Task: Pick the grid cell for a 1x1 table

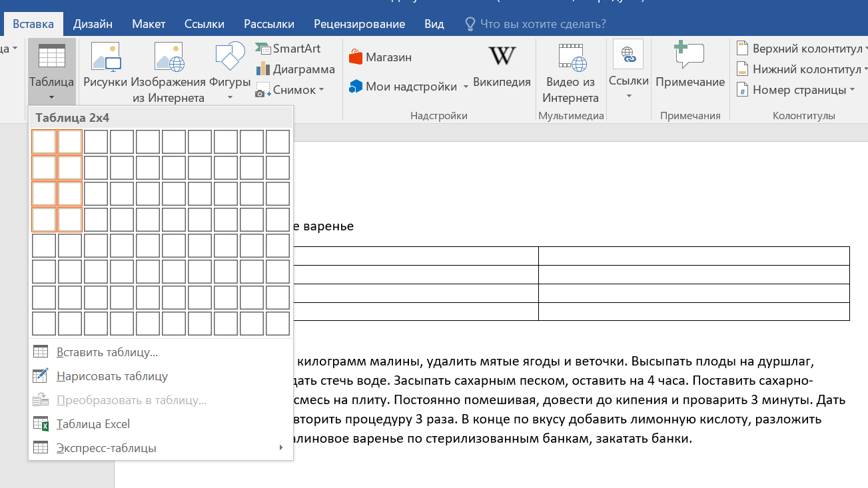Action: click(44, 142)
